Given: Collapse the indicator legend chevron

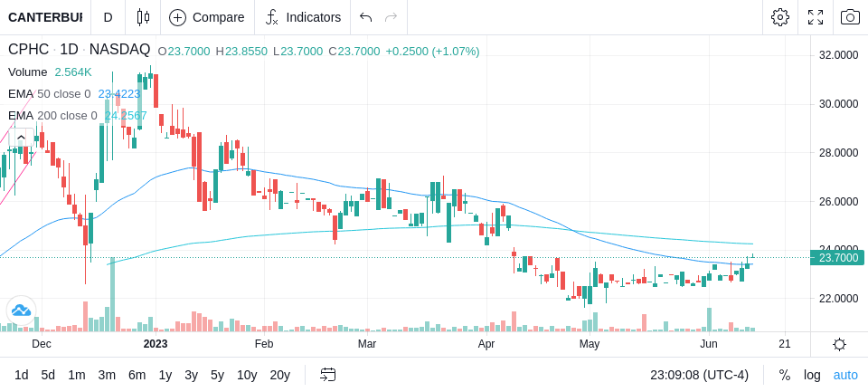Looking at the screenshot, I should point(21,137).
